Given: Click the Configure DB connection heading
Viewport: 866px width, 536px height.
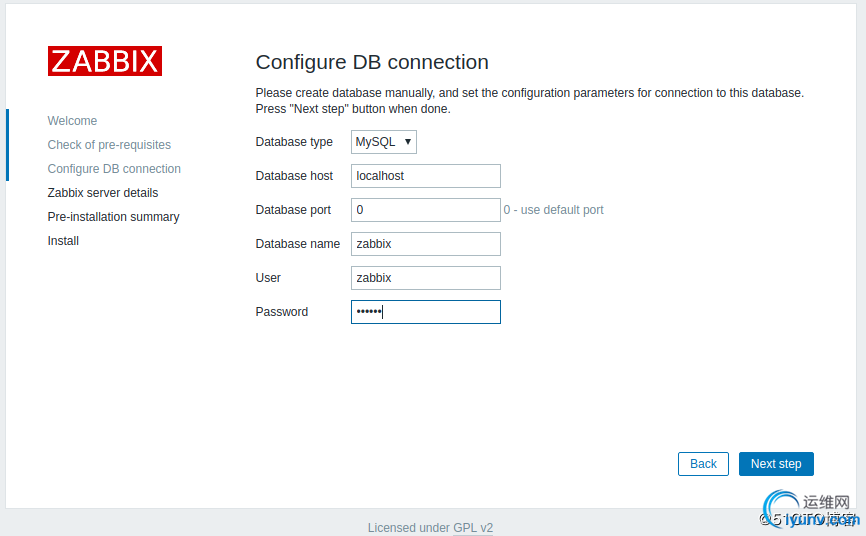Looking at the screenshot, I should [372, 62].
